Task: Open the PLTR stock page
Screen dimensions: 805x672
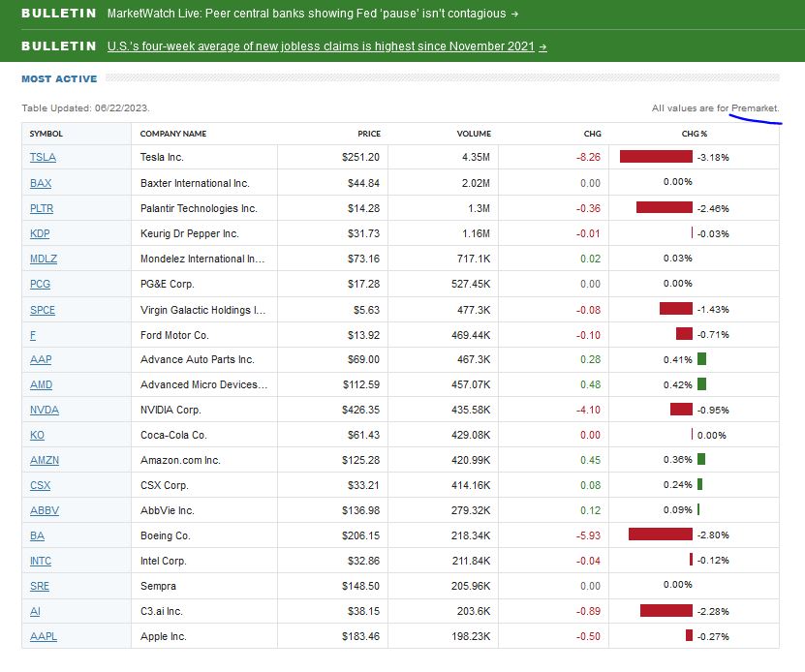Action: pos(43,207)
